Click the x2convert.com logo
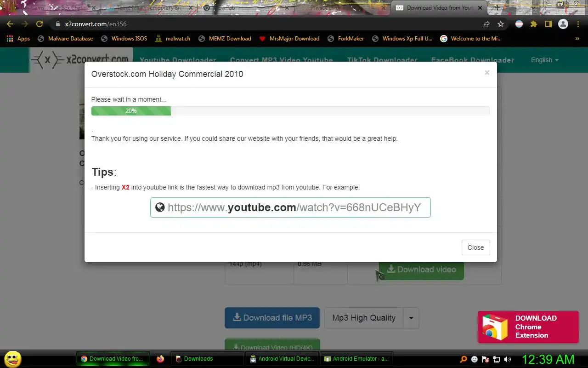588x368 pixels. [x=80, y=60]
